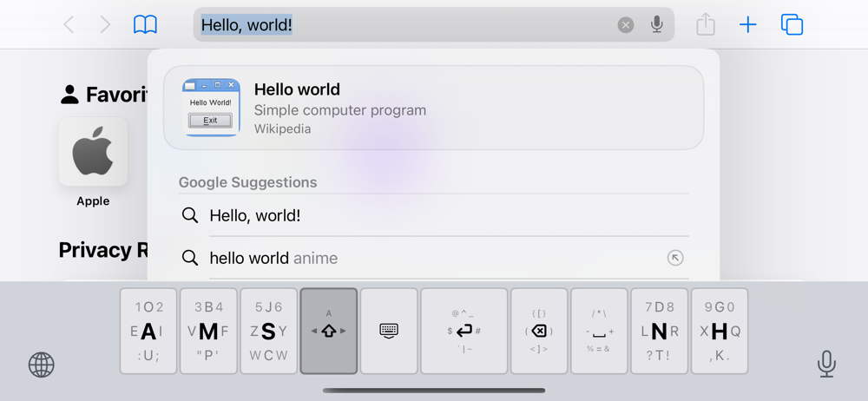868x401 pixels.
Task: Click Simple computer program subtitle
Action: (340, 110)
